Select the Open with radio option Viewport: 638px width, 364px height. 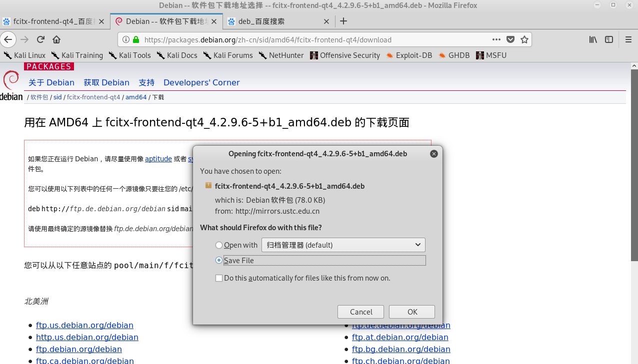point(219,245)
